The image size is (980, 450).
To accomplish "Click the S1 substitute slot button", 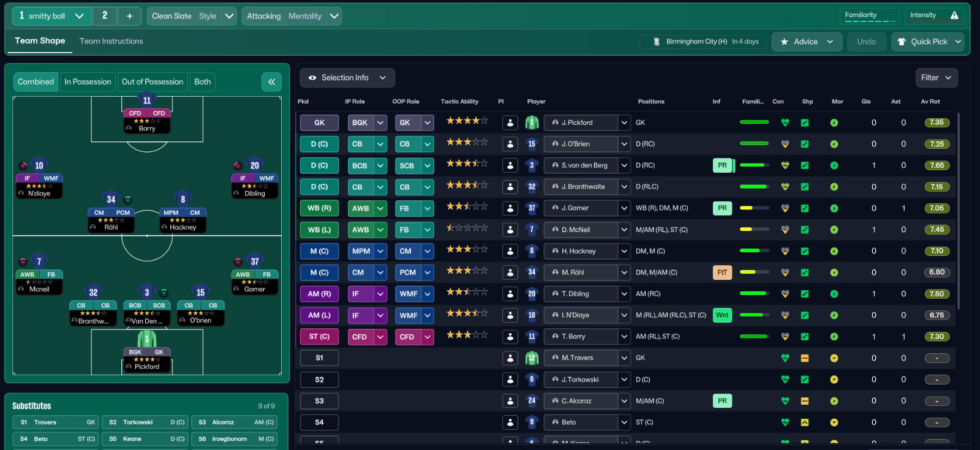I will click(x=319, y=358).
